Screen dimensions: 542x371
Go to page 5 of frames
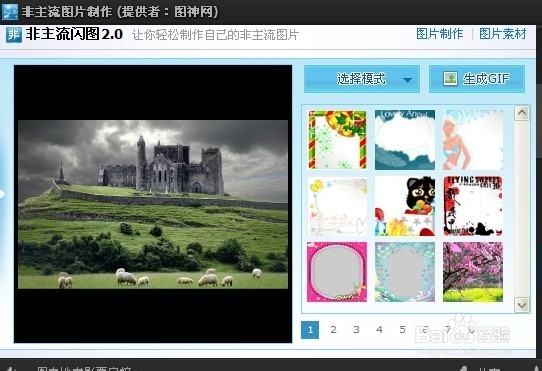point(402,330)
